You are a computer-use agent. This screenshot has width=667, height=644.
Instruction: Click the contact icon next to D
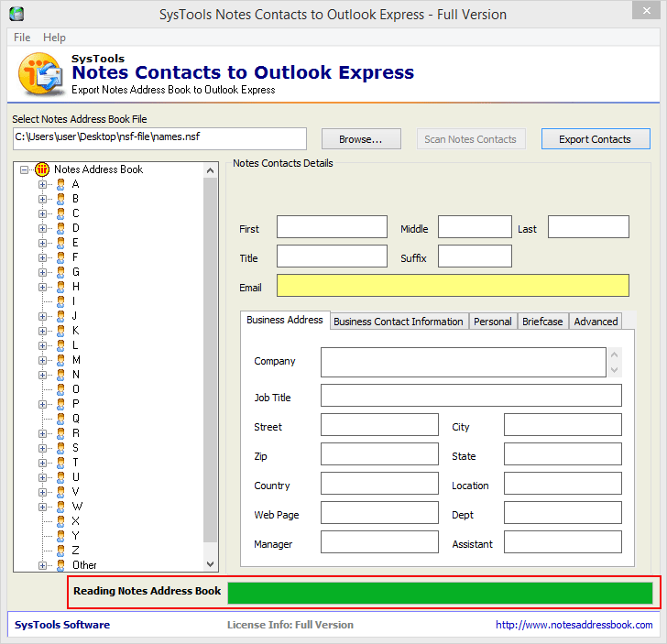point(60,228)
